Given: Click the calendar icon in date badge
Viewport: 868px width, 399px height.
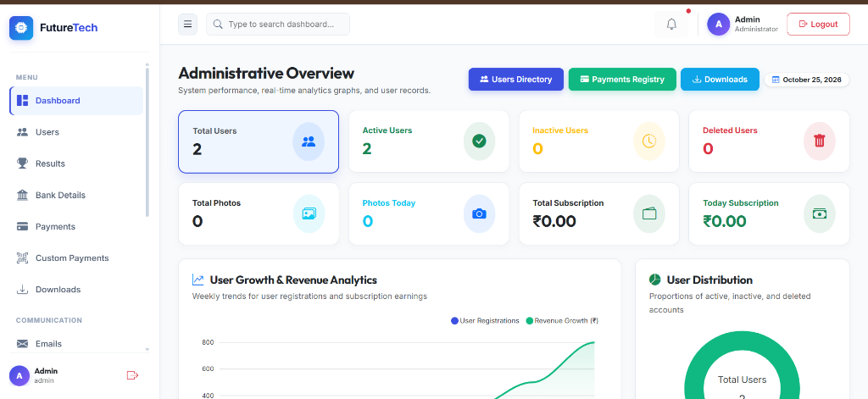Looking at the screenshot, I should click(x=776, y=80).
